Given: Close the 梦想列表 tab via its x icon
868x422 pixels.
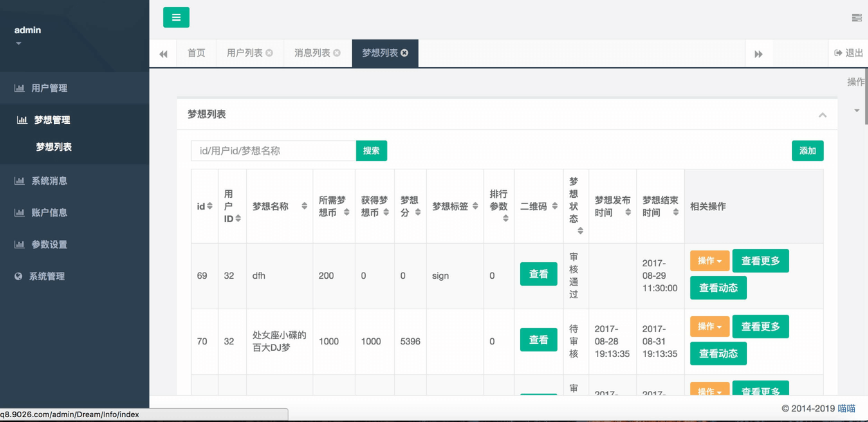Looking at the screenshot, I should [405, 53].
